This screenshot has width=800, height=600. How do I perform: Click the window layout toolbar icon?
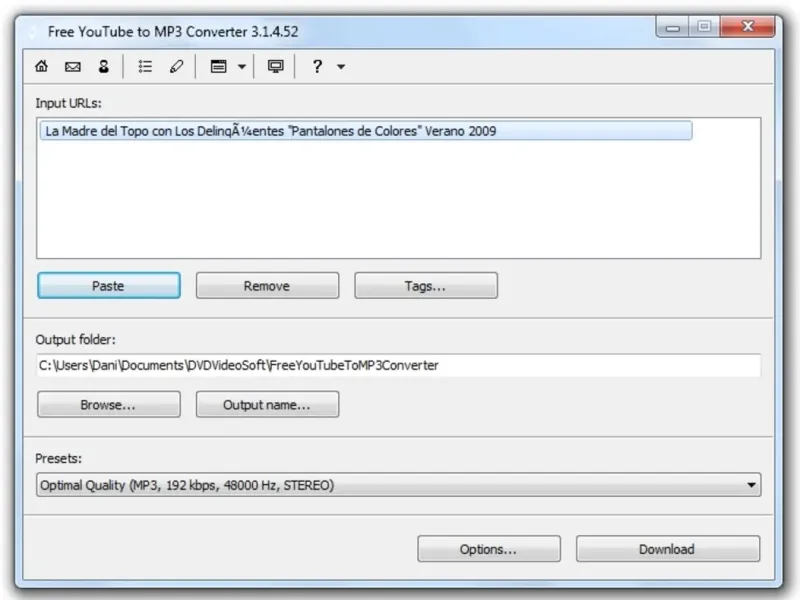(x=218, y=66)
